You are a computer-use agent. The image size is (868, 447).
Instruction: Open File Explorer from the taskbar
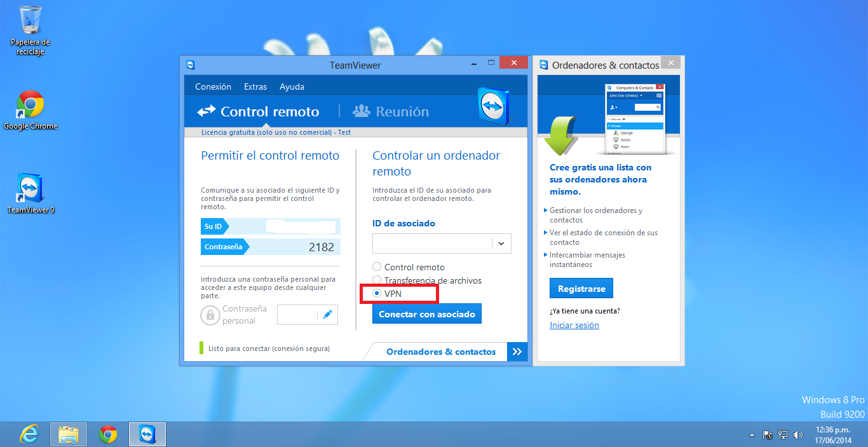pyautogui.click(x=69, y=434)
